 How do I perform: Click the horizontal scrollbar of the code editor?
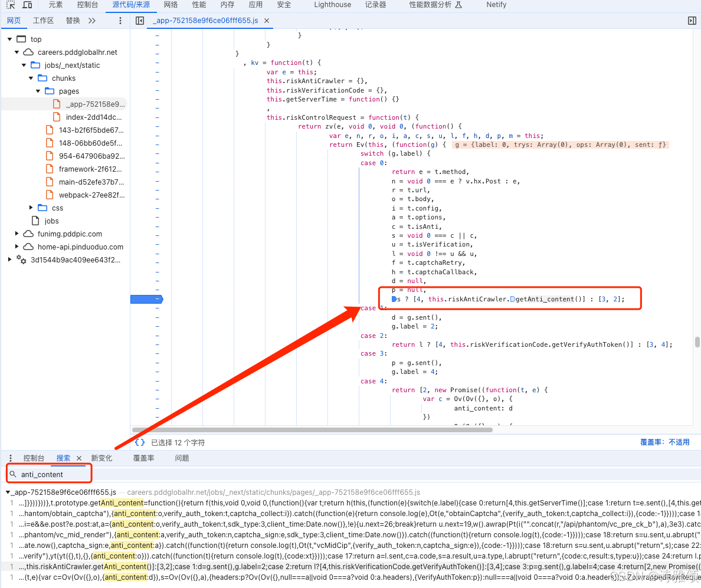313,430
